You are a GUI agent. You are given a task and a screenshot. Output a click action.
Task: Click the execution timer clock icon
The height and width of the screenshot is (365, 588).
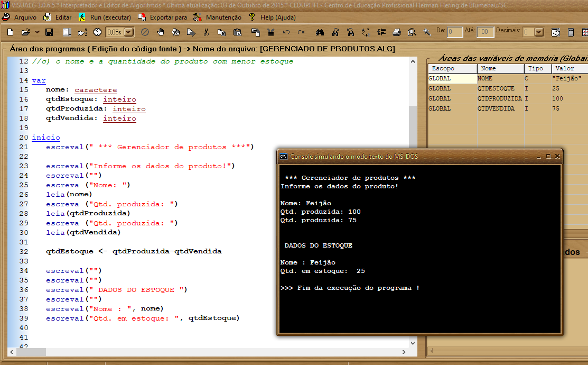pyautogui.click(x=98, y=32)
